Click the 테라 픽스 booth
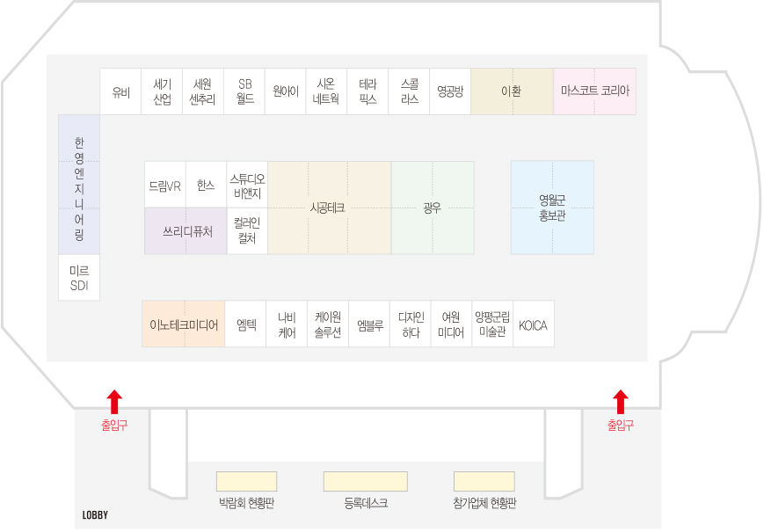The image size is (764, 532). pos(367,91)
